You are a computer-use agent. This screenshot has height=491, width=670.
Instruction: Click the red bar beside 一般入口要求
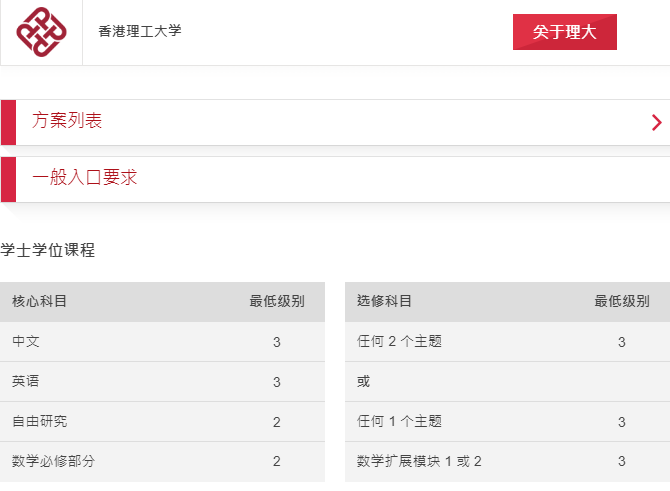9,179
